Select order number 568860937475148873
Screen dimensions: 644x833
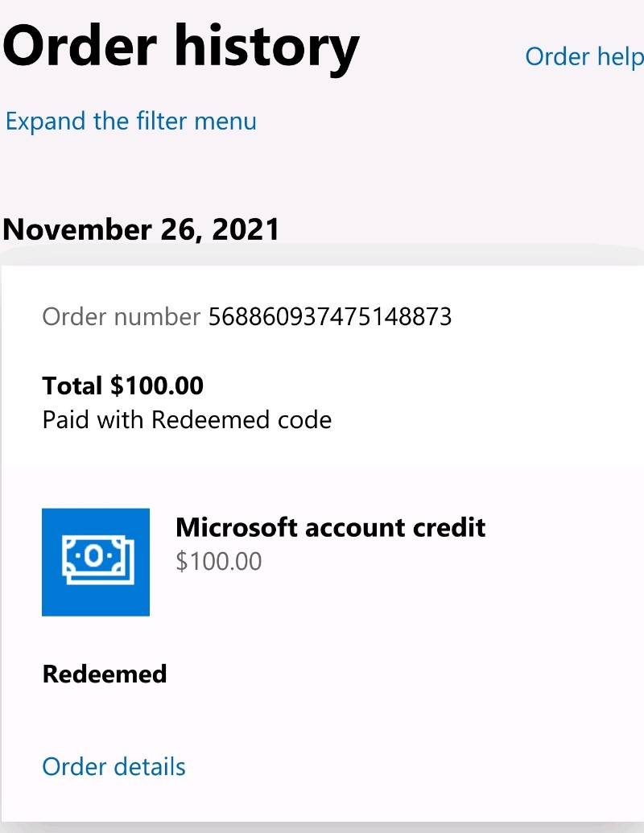(330, 316)
